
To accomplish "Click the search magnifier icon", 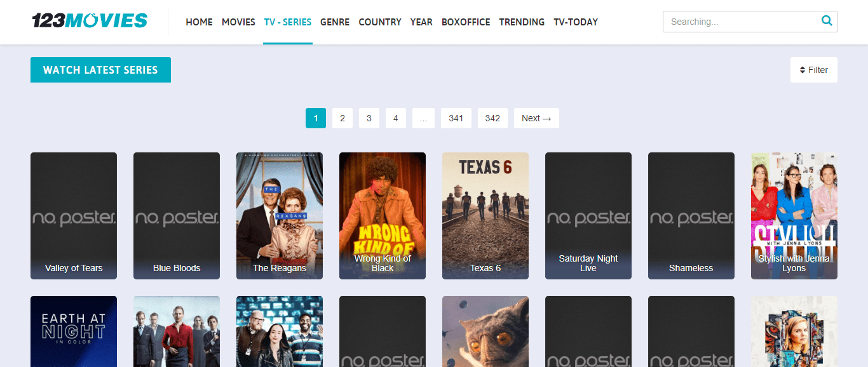I will (x=827, y=21).
